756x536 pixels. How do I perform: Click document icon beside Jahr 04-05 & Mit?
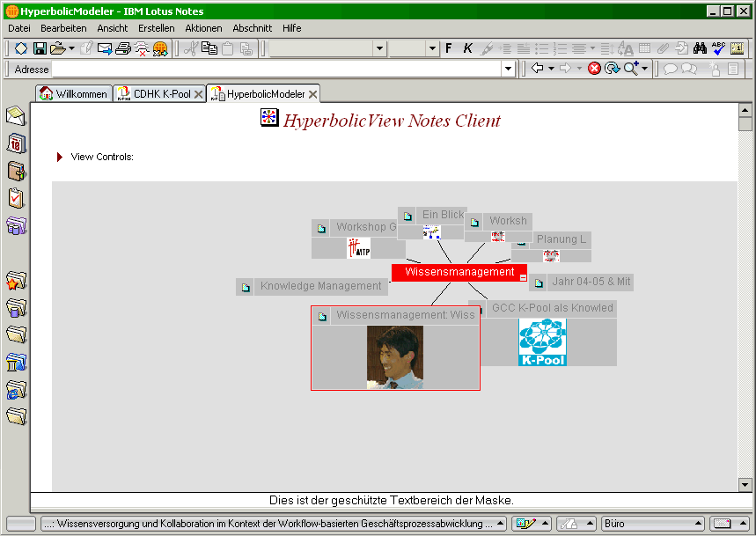tap(539, 283)
